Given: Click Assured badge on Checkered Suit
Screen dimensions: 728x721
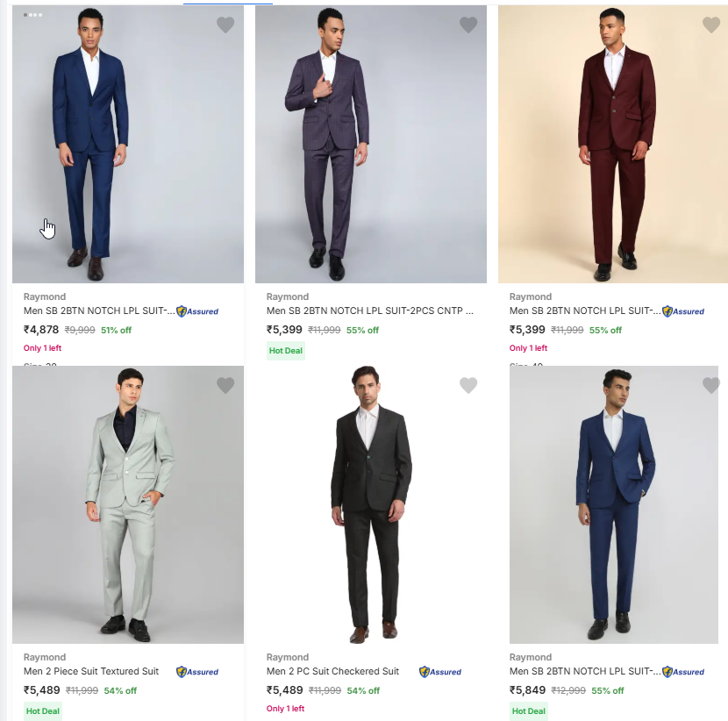Looking at the screenshot, I should pos(440,672).
